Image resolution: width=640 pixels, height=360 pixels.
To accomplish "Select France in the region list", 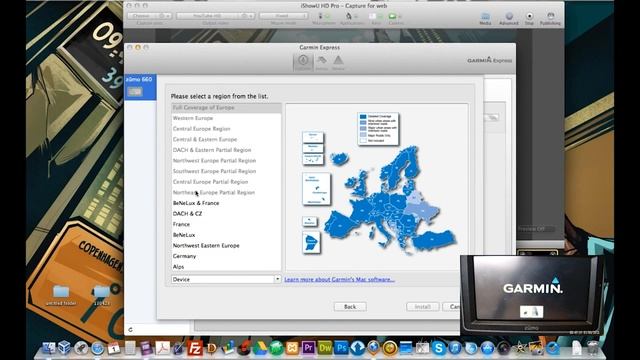I will (x=226, y=224).
